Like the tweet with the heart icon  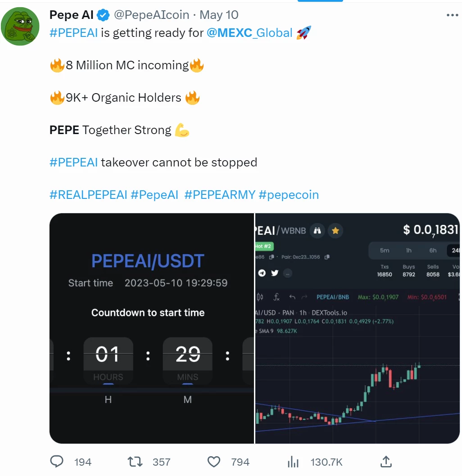(213, 462)
